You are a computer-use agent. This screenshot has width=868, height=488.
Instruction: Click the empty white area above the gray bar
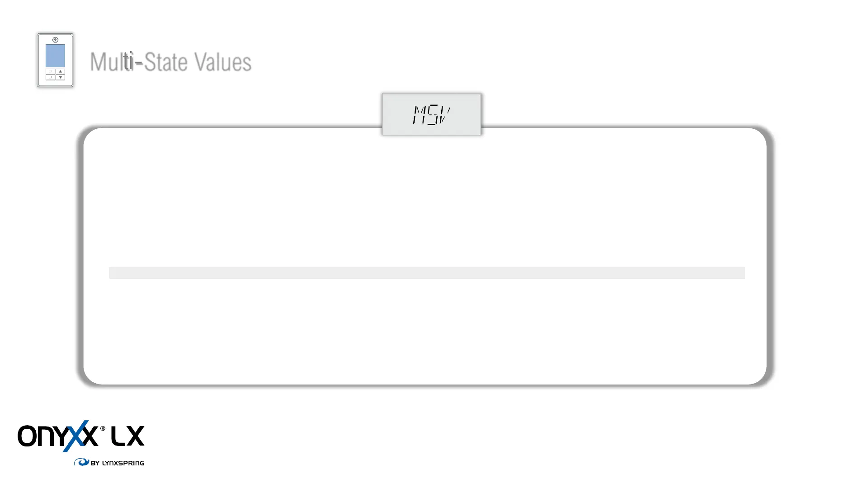click(x=427, y=199)
